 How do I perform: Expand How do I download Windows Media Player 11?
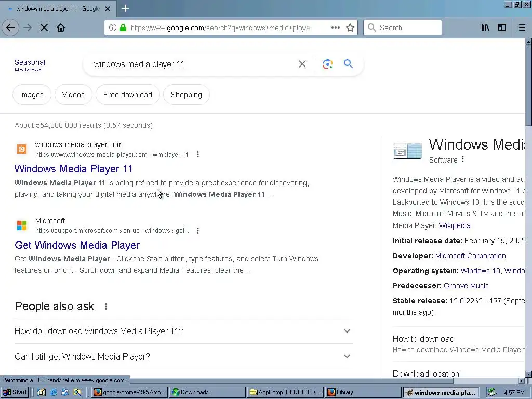click(x=184, y=331)
